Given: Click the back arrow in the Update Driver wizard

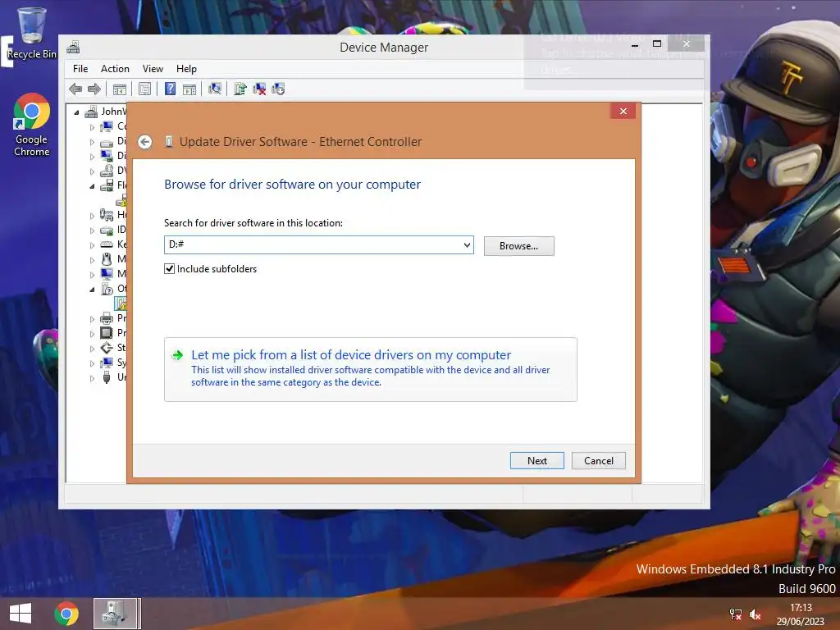Looking at the screenshot, I should [x=144, y=142].
